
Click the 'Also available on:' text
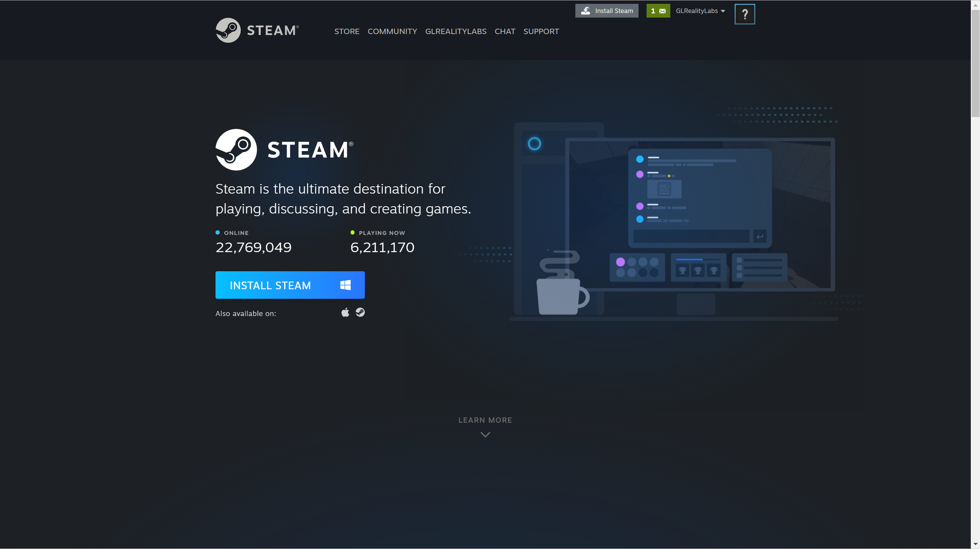pos(246,313)
